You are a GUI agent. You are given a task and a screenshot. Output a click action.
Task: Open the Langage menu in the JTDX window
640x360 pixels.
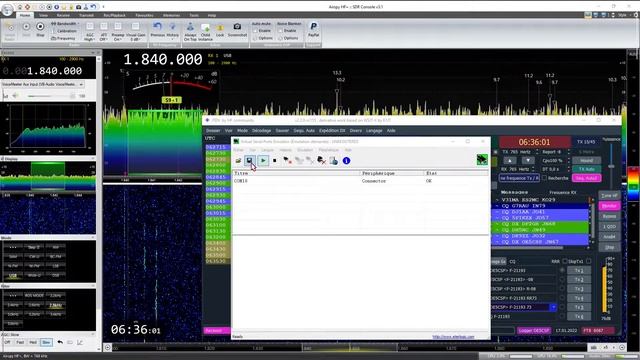pos(374,131)
